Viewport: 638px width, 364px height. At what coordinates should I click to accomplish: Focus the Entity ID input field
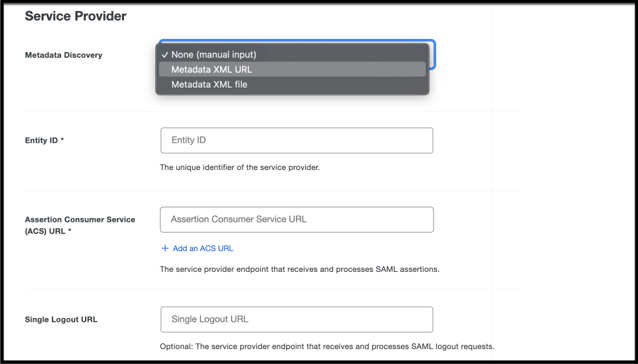click(297, 140)
